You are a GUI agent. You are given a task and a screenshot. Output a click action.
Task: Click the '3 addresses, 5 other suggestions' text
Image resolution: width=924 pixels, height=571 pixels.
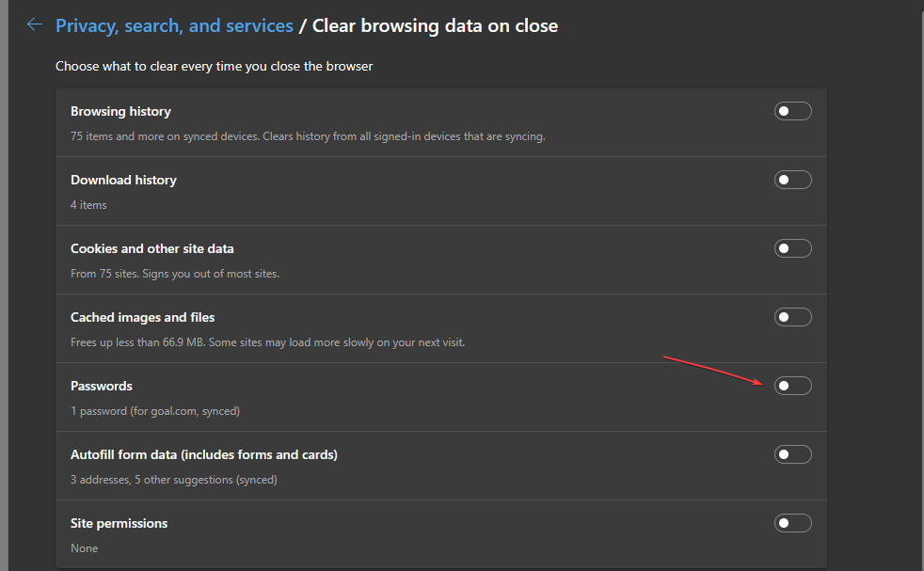click(174, 480)
